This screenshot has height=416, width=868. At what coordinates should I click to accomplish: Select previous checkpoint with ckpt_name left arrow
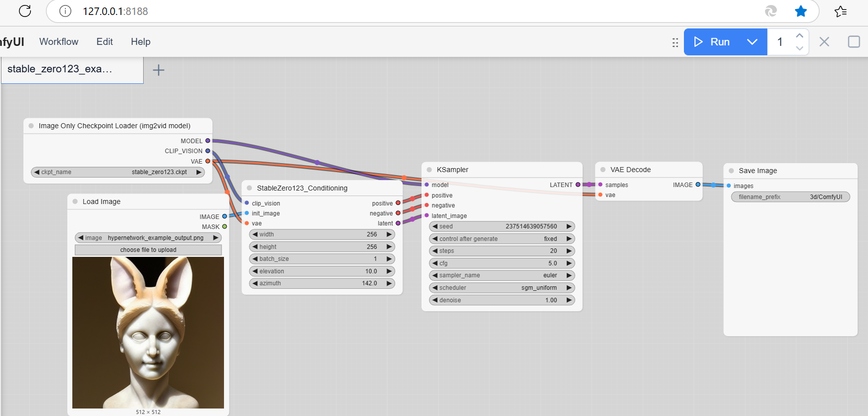pyautogui.click(x=36, y=172)
